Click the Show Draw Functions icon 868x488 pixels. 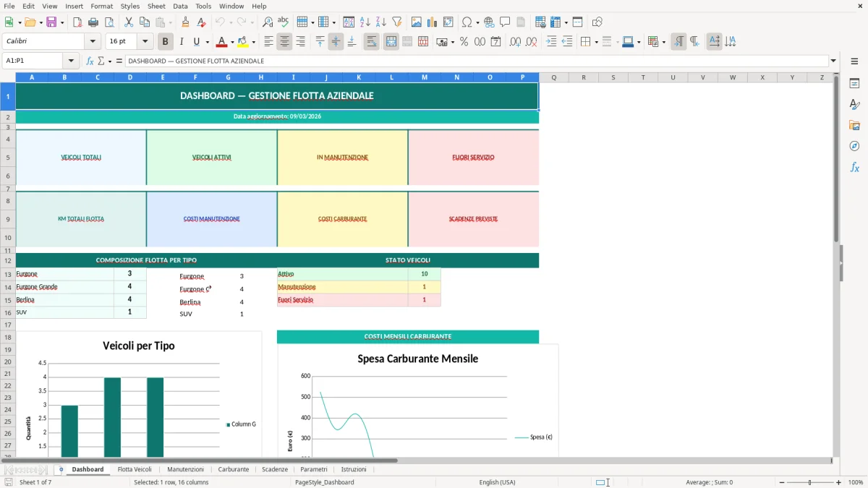597,22
